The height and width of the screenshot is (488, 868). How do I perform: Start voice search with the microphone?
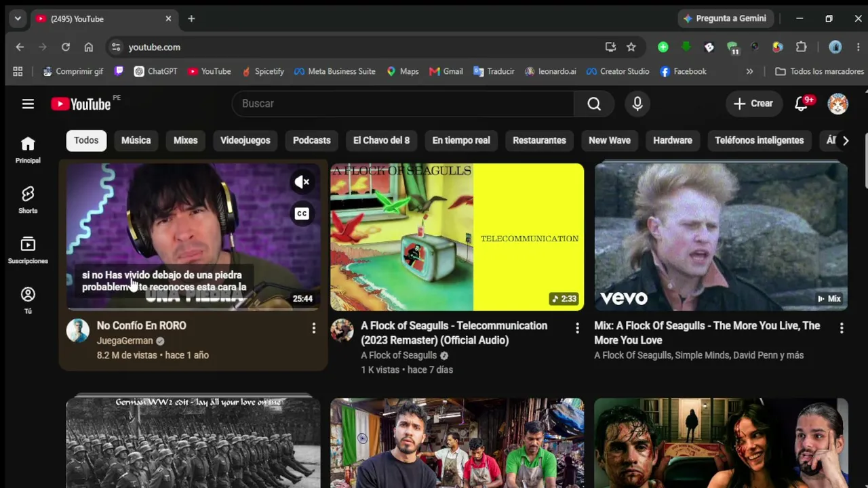637,104
